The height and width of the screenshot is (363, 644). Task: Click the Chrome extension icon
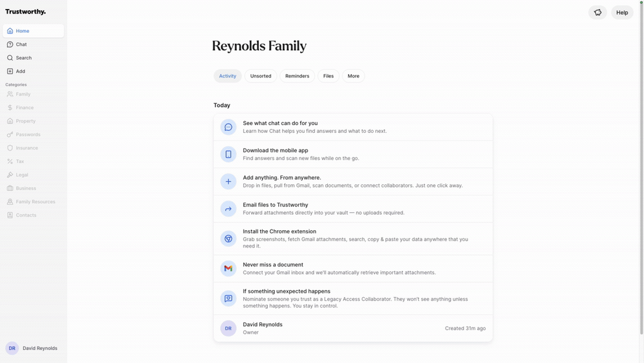tap(228, 239)
